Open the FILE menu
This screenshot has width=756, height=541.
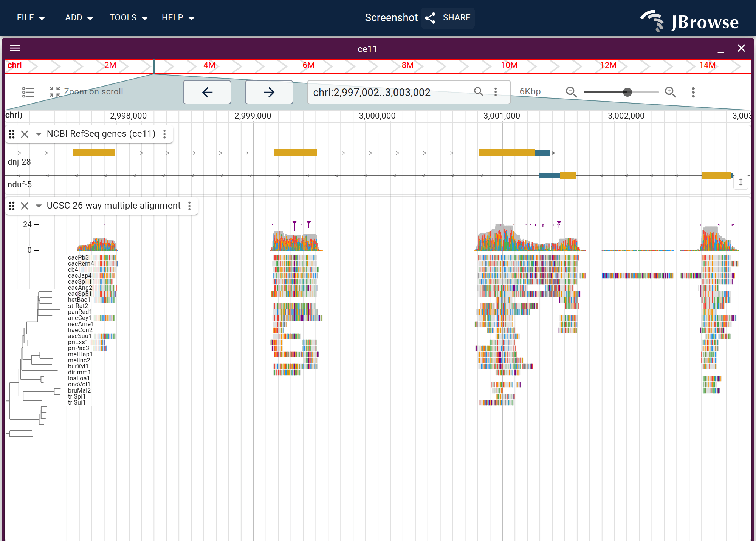31,18
